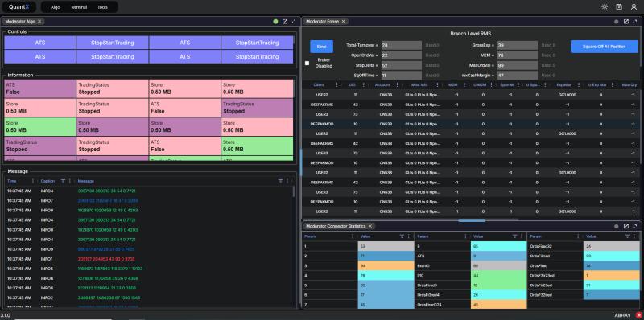Open the Time column menu
This screenshot has height=320, width=644.
33,181
